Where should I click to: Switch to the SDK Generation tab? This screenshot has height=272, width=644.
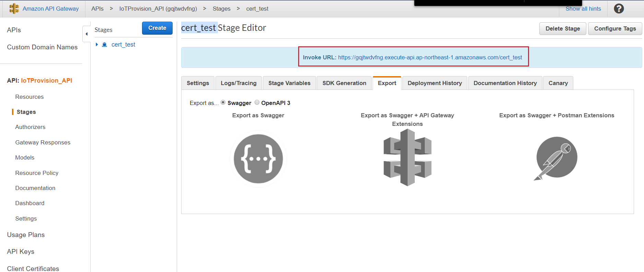[344, 83]
